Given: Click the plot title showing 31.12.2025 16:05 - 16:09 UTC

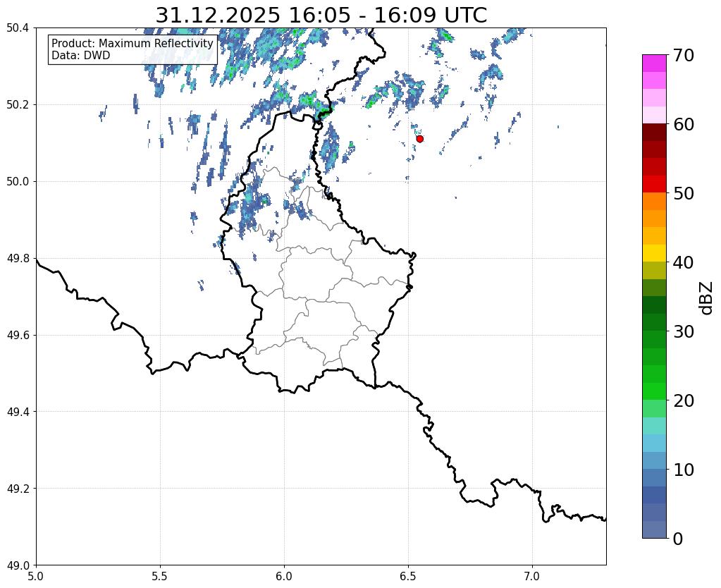Looking at the screenshot, I should point(321,16).
